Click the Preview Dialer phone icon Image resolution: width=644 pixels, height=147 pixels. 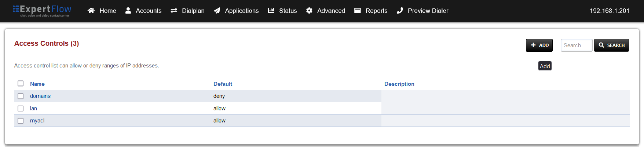400,11
